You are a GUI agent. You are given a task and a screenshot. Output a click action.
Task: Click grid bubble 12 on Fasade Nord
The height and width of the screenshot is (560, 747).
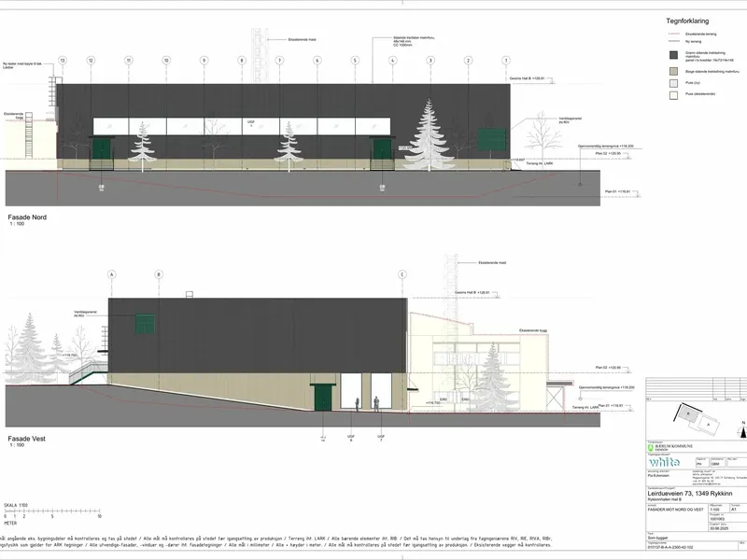click(91, 61)
